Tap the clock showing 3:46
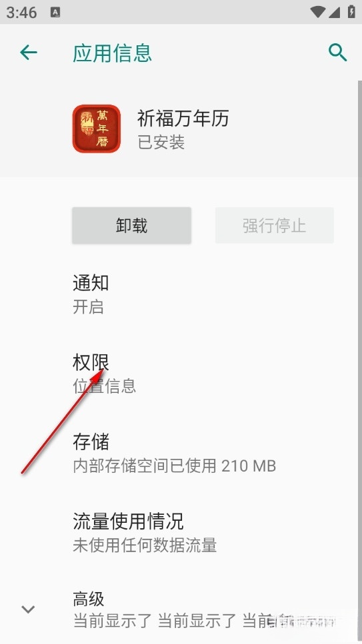The height and width of the screenshot is (644, 362). point(21,13)
